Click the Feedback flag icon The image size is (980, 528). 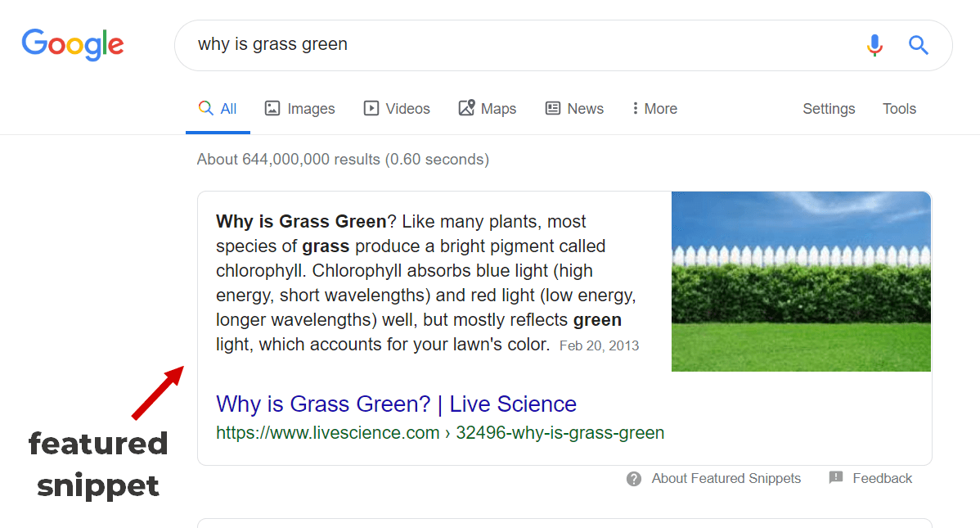[x=836, y=478]
